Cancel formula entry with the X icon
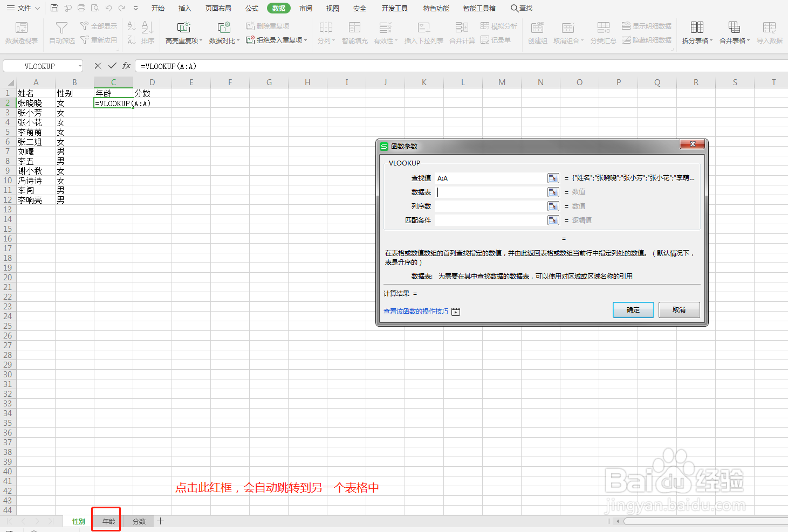Viewport: 788px width, 532px height. tap(98, 66)
